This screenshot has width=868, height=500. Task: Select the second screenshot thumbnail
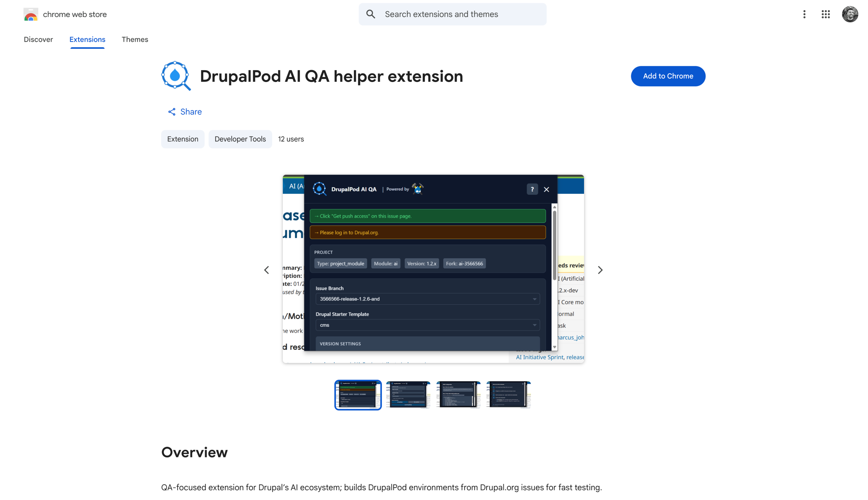click(x=408, y=395)
